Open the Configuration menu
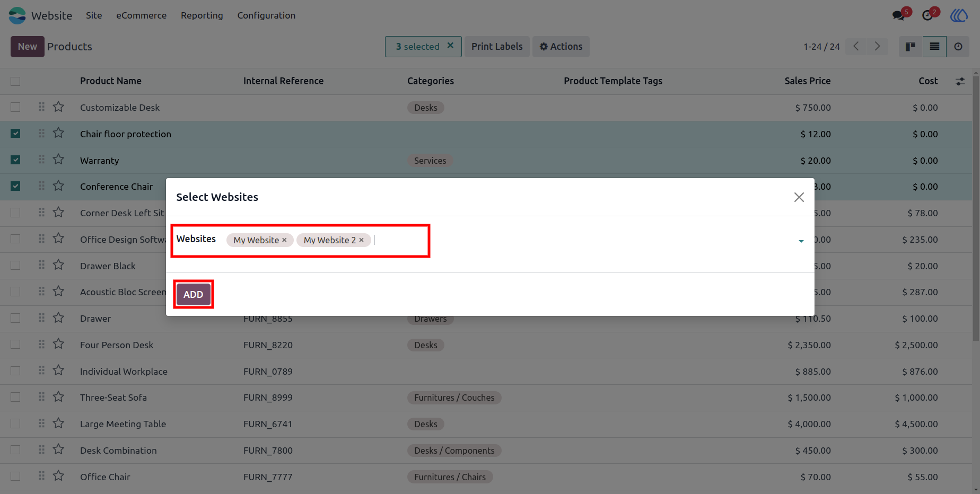This screenshot has height=494, width=980. [x=266, y=15]
